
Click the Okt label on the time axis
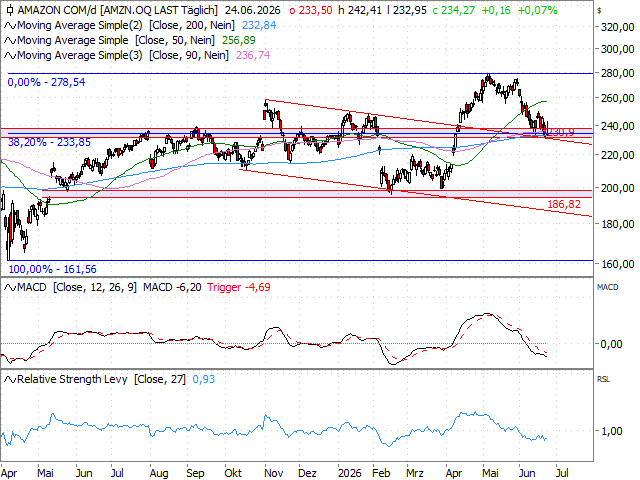click(233, 473)
